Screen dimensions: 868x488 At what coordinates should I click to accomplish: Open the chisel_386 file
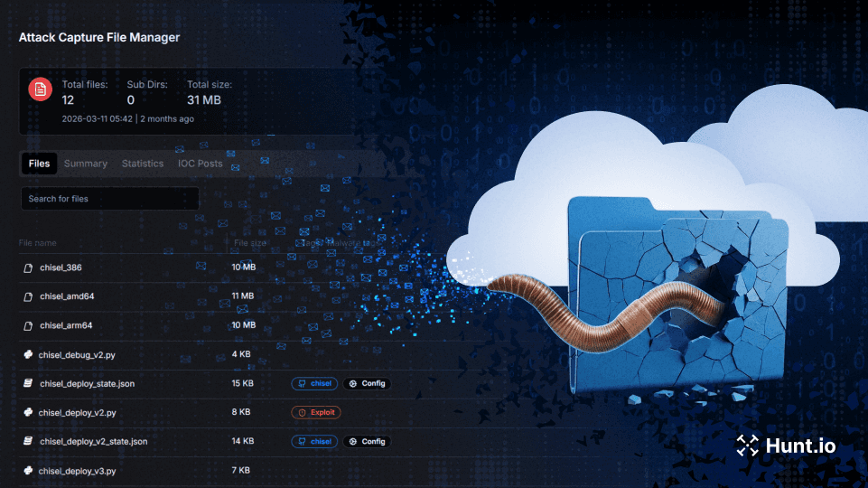(61, 267)
